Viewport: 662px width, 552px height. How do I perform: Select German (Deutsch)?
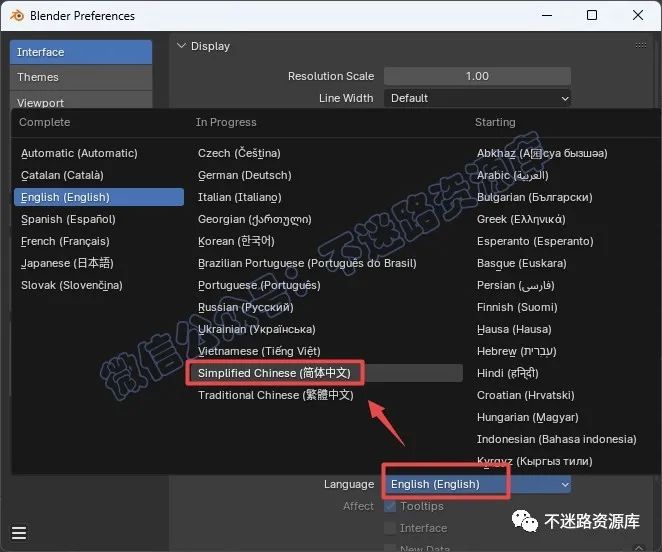(325, 175)
